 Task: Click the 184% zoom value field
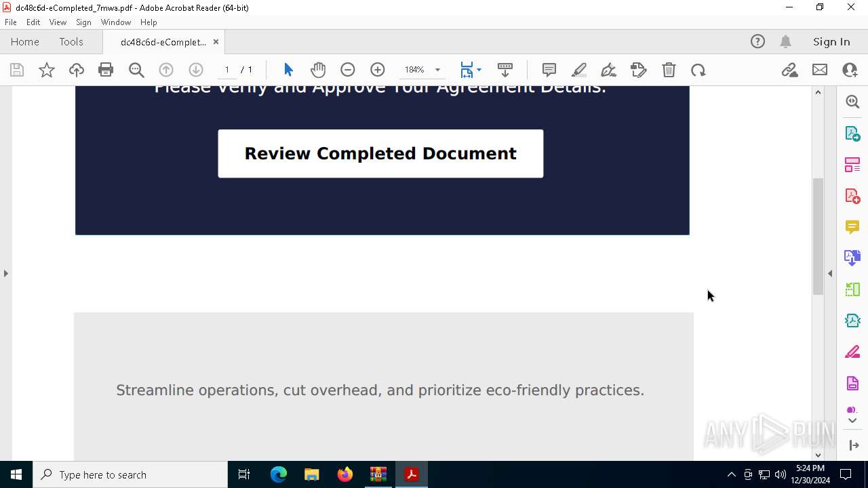point(414,70)
